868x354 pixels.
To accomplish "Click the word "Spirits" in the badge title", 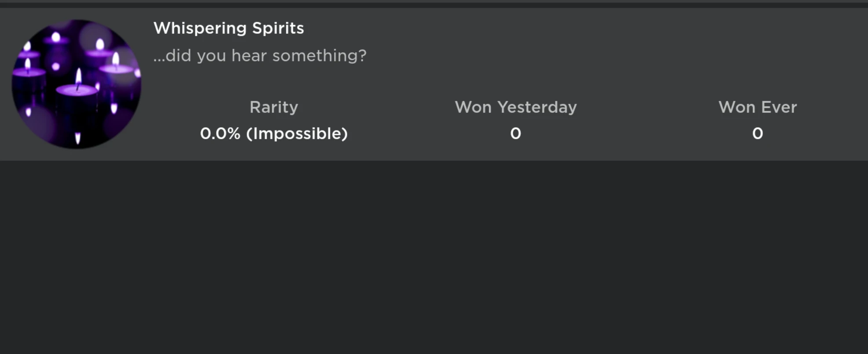I will 278,28.
